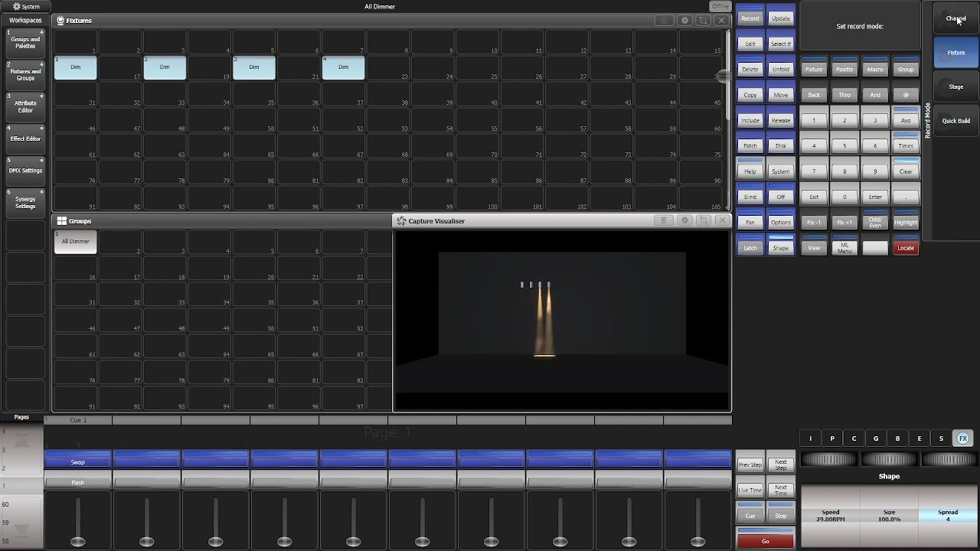The image size is (980, 551).
Task: Choose Quick Build record mode
Action: tap(956, 120)
